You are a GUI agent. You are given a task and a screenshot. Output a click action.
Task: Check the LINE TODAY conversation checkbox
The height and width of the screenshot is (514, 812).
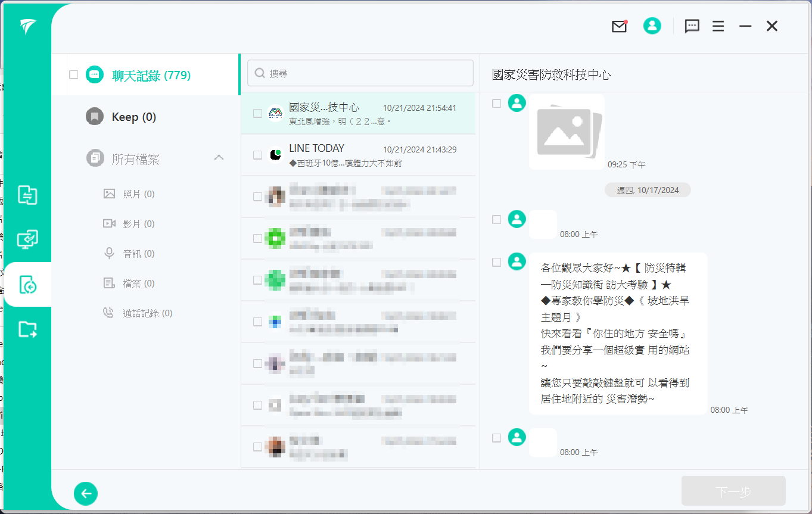tap(257, 155)
